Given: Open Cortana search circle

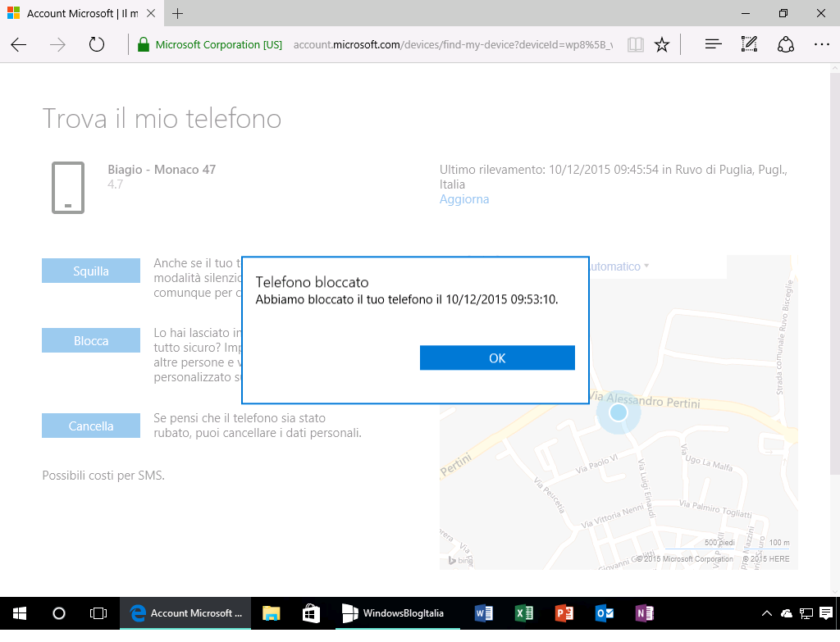Looking at the screenshot, I should [59, 613].
